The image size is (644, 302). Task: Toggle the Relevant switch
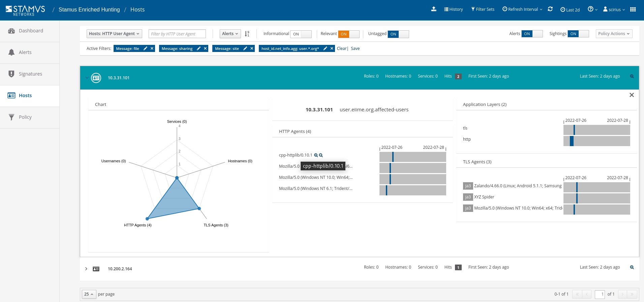pos(349,34)
